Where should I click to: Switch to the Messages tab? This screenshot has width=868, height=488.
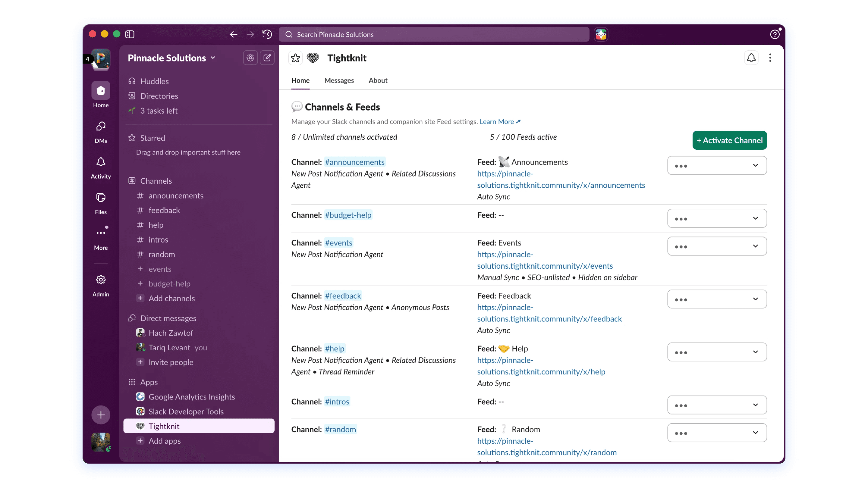[339, 80]
